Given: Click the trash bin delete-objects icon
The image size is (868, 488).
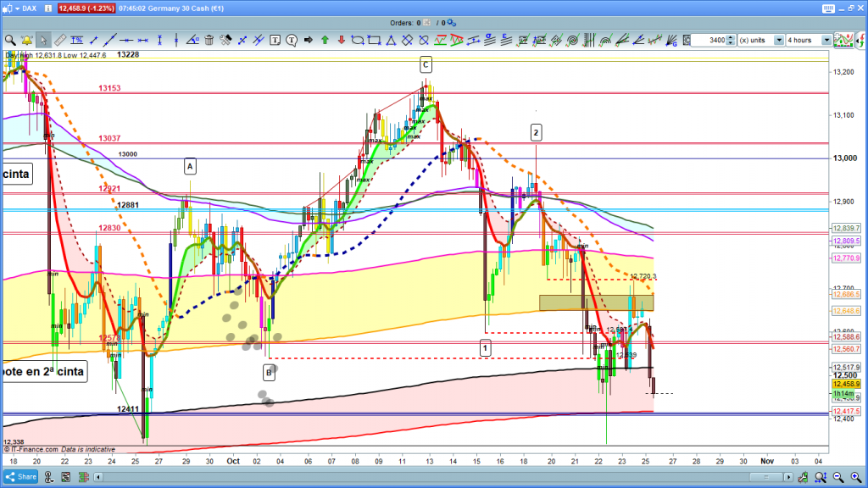Looking at the screenshot, I should [x=209, y=40].
